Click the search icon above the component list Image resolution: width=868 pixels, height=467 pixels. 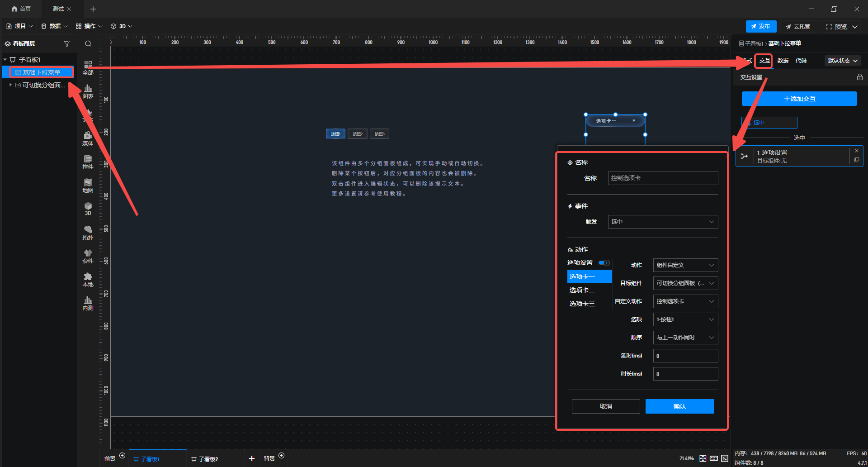pyautogui.click(x=88, y=44)
